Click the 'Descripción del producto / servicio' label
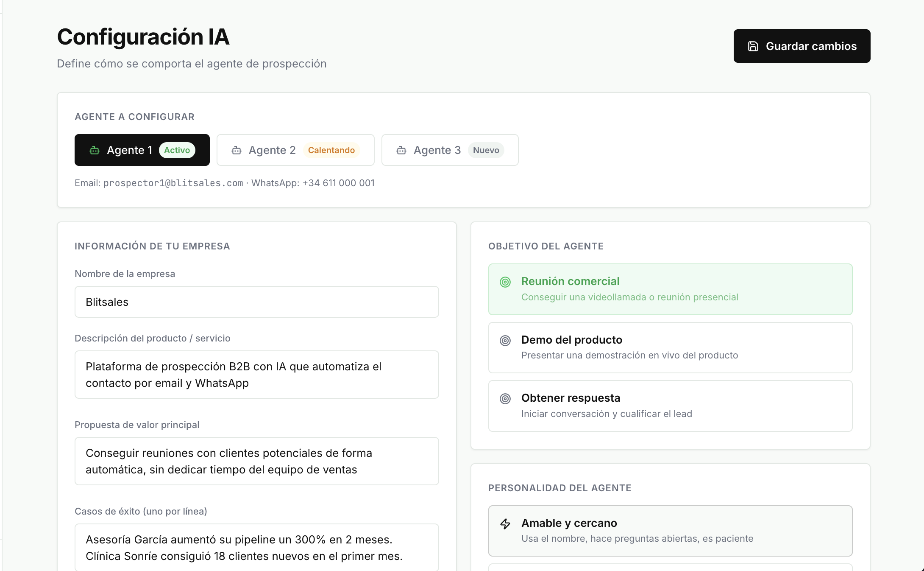924x571 pixels. (x=153, y=339)
